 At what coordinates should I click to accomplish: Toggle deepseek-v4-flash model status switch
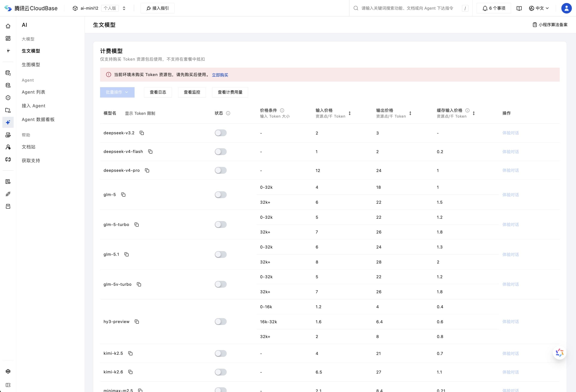point(220,152)
